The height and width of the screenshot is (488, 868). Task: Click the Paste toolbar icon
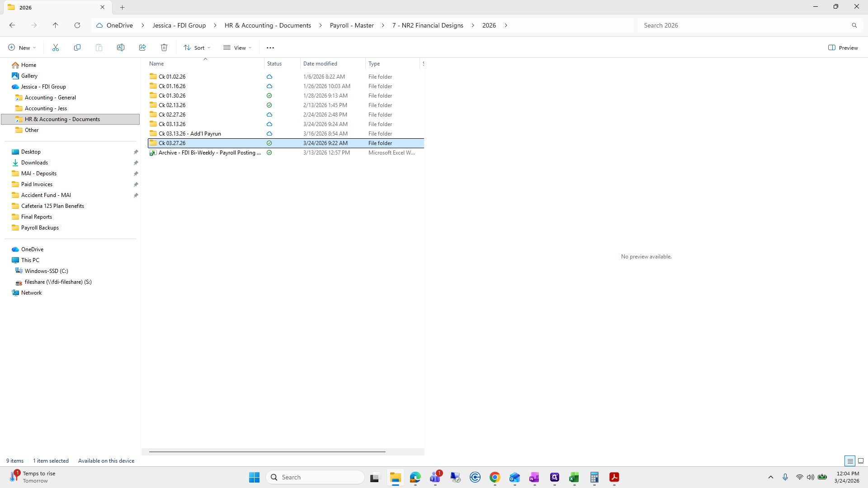(x=99, y=47)
